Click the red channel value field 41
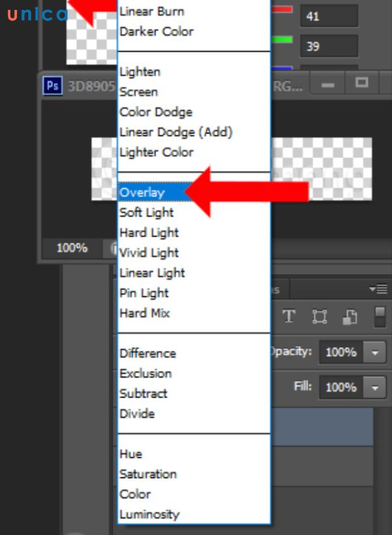The image size is (392, 535). pyautogui.click(x=329, y=16)
